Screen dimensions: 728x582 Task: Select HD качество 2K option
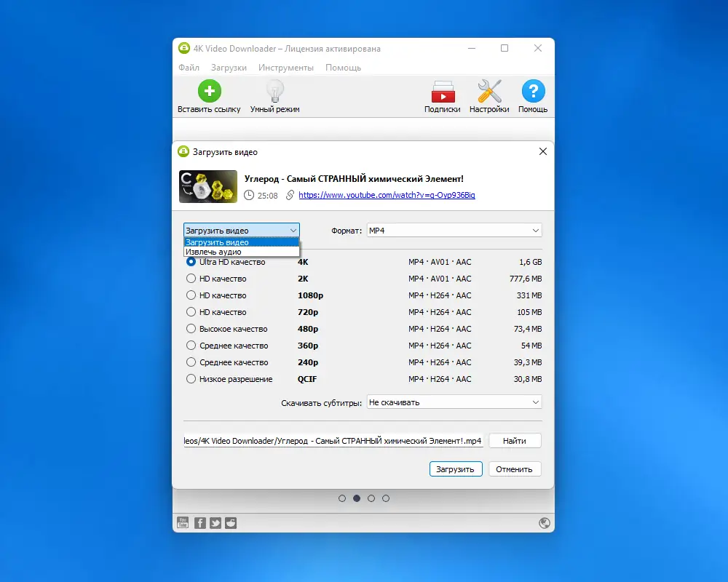pos(191,279)
